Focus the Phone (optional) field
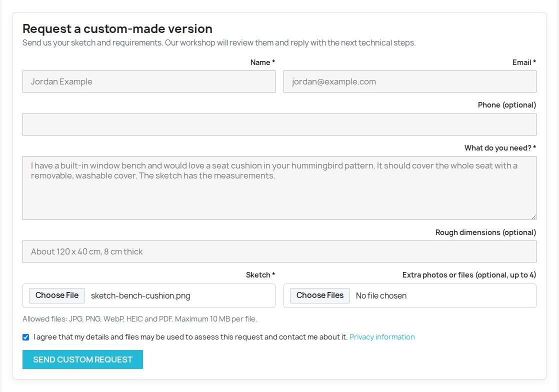The width and height of the screenshot is (559, 392). [x=279, y=124]
